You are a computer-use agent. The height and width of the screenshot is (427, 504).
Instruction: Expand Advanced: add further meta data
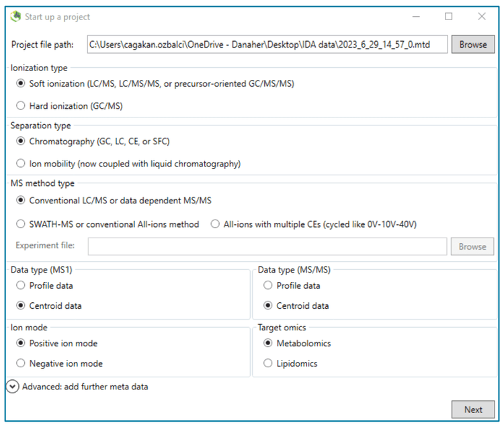tap(13, 387)
